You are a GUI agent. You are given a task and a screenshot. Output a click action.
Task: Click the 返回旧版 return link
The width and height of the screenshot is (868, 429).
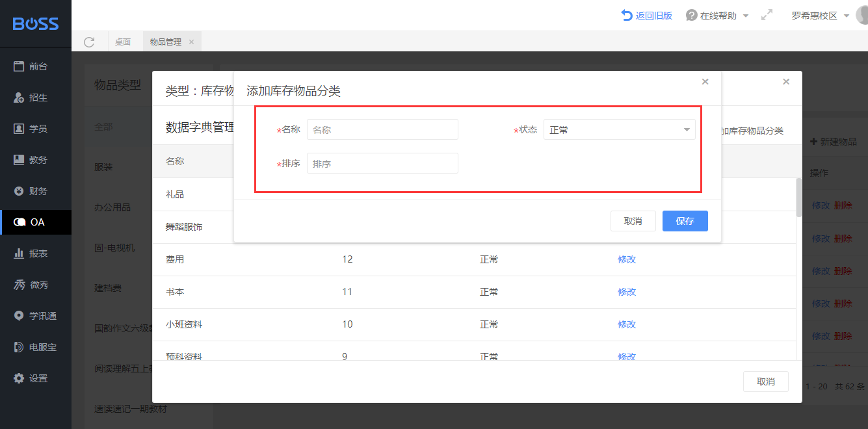point(646,15)
